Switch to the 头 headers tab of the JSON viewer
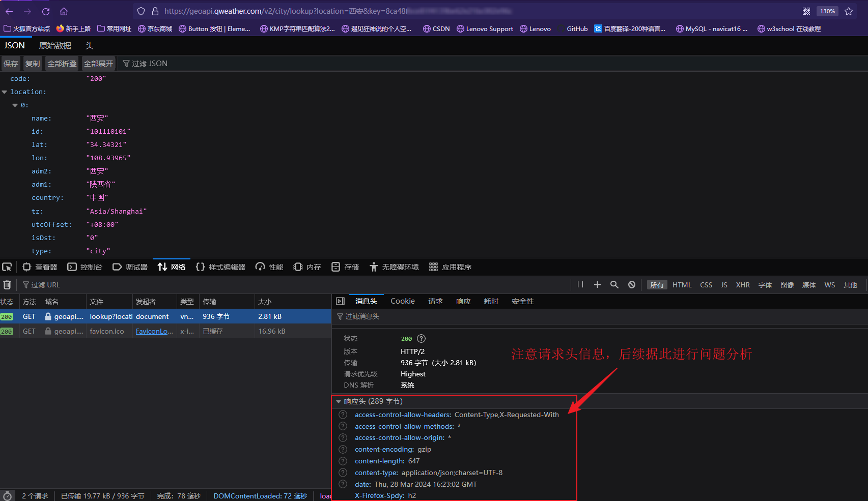This screenshot has height=501, width=868. (x=89, y=45)
